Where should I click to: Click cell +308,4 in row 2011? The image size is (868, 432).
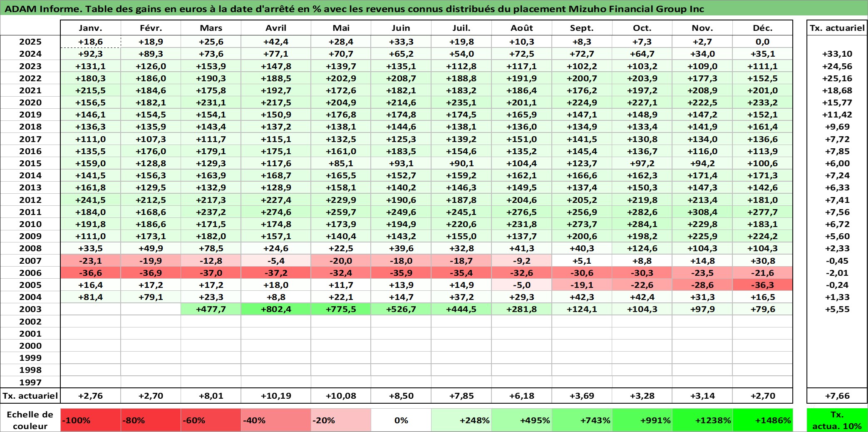(702, 212)
